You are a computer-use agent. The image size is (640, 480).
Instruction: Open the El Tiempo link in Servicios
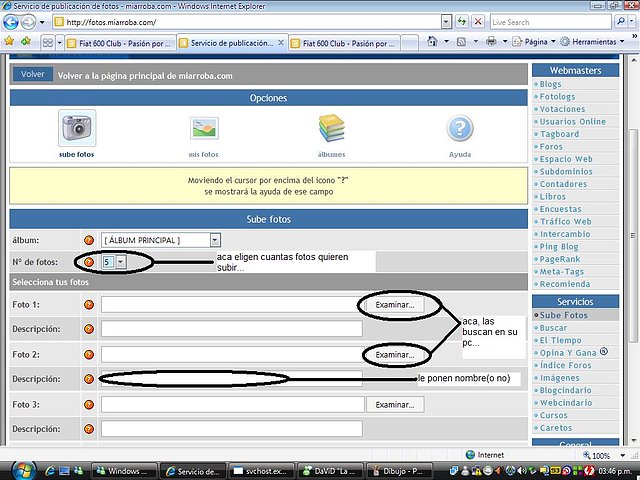point(560,340)
